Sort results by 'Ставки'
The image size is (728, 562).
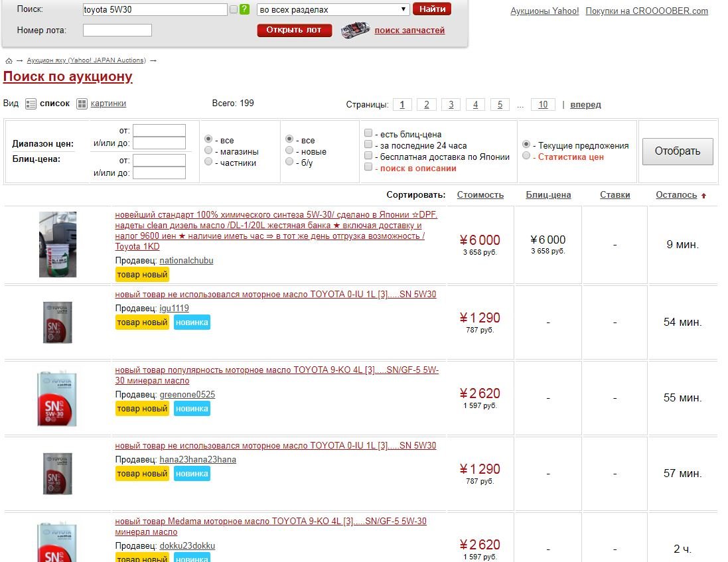point(615,195)
